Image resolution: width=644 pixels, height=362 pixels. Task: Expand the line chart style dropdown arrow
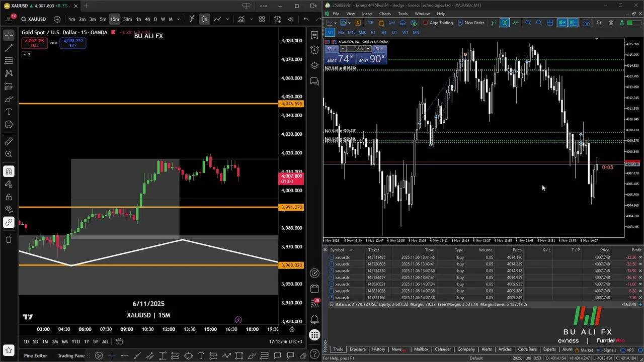pyautogui.click(x=228, y=19)
